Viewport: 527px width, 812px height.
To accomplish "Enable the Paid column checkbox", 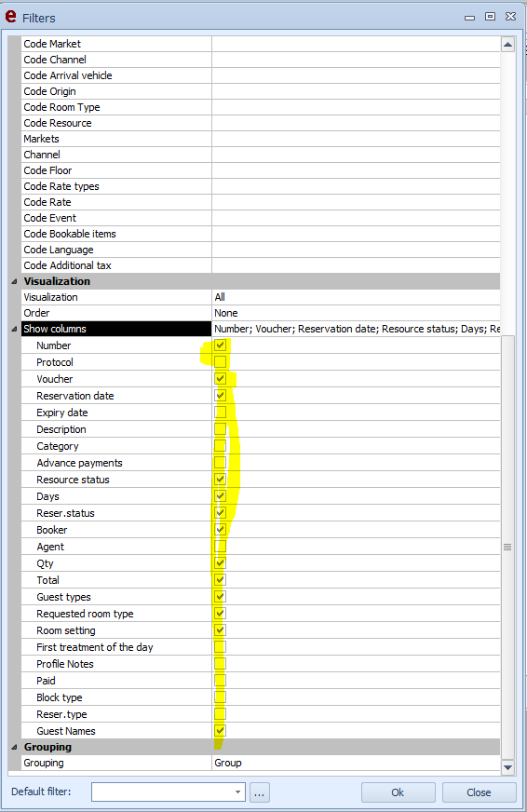I will [x=220, y=681].
